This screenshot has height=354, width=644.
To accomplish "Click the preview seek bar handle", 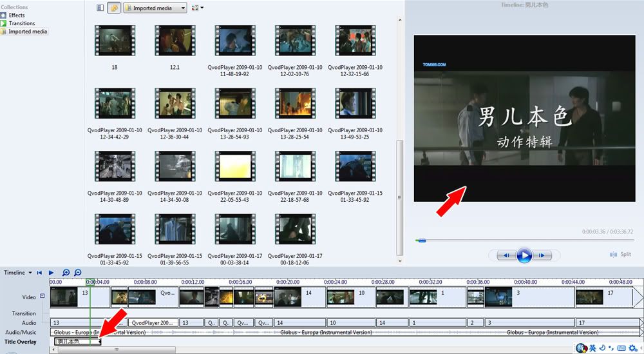I will click(421, 241).
